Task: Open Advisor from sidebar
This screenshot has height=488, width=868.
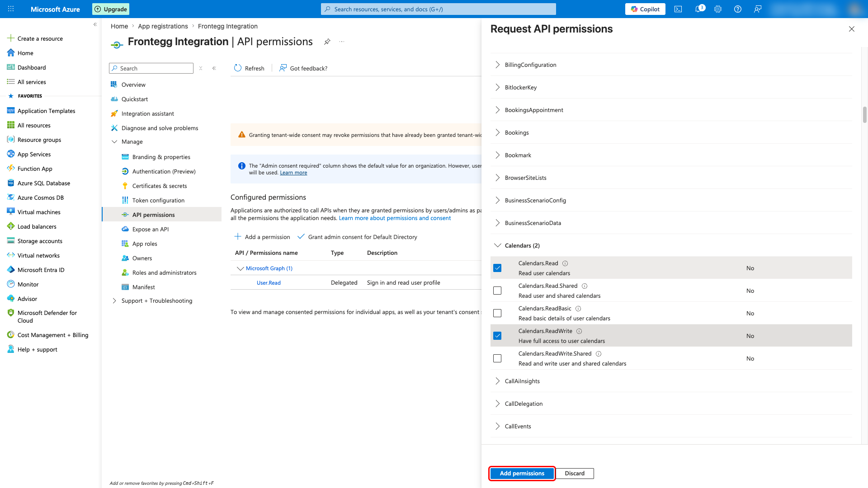Action: (27, 299)
